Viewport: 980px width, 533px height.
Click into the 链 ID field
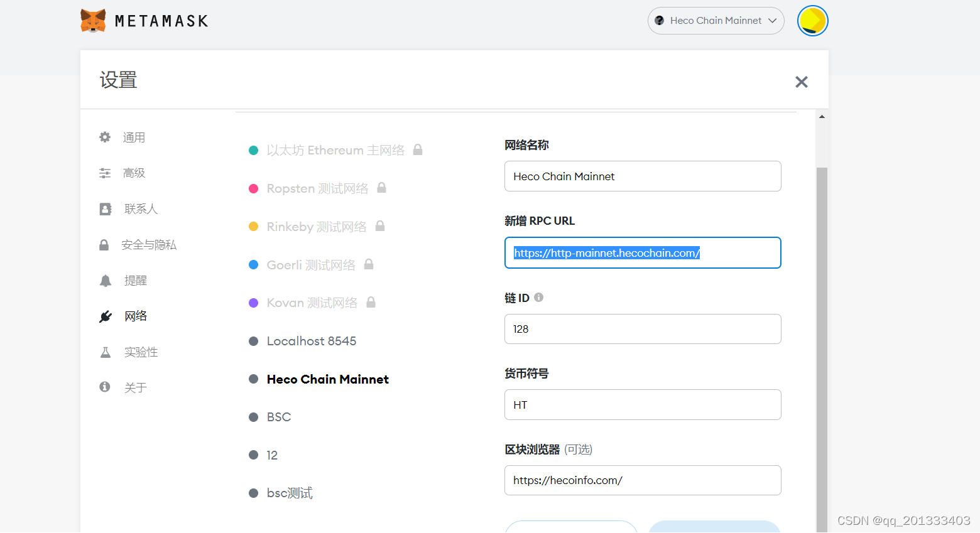tap(643, 329)
